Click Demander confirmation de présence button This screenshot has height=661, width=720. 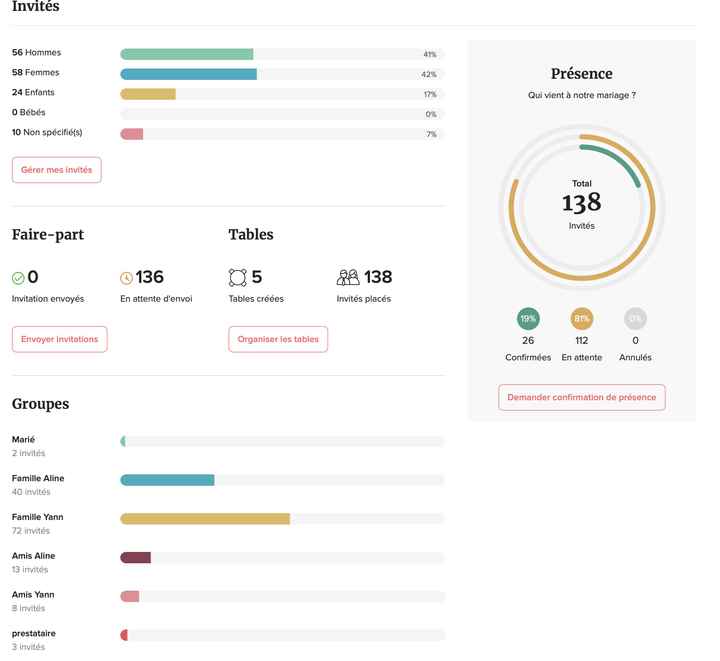coord(581,397)
